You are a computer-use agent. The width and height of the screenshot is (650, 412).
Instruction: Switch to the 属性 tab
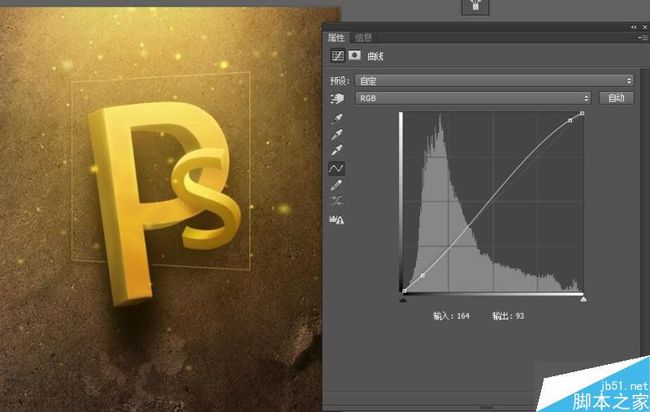(336, 38)
